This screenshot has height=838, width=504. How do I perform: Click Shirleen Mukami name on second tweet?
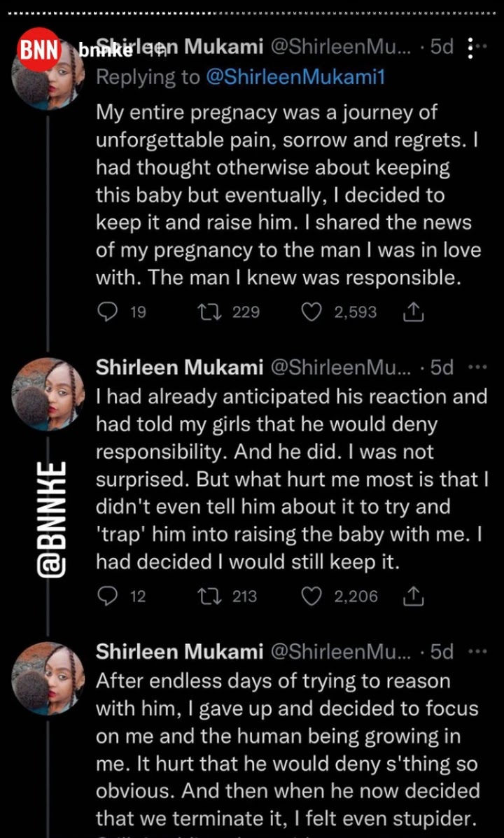click(x=179, y=368)
